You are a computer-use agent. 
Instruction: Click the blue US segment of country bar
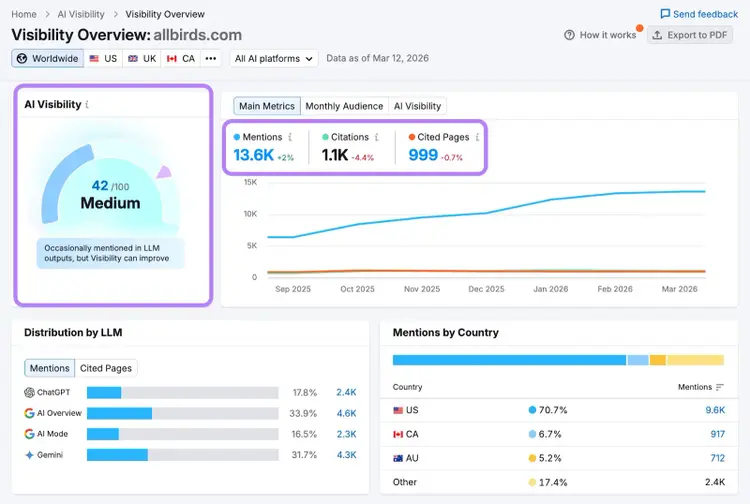pyautogui.click(x=509, y=360)
